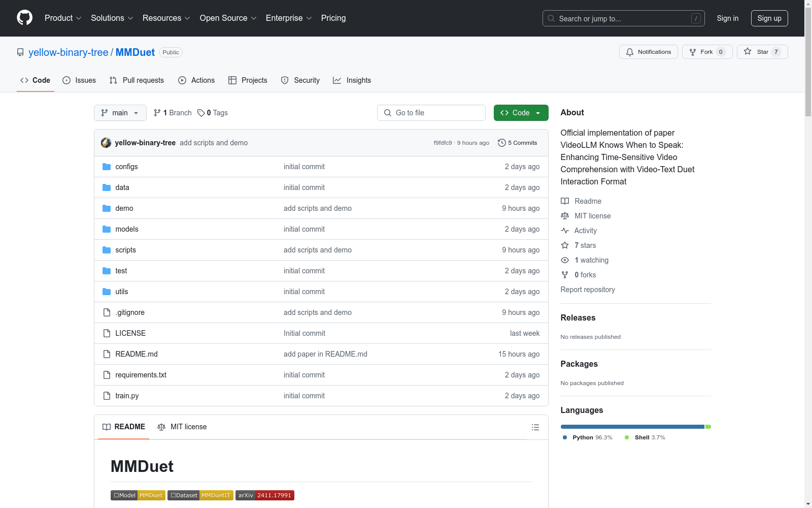Open commit hash f9fdfc9
This screenshot has height=508, width=812.
pyautogui.click(x=443, y=143)
